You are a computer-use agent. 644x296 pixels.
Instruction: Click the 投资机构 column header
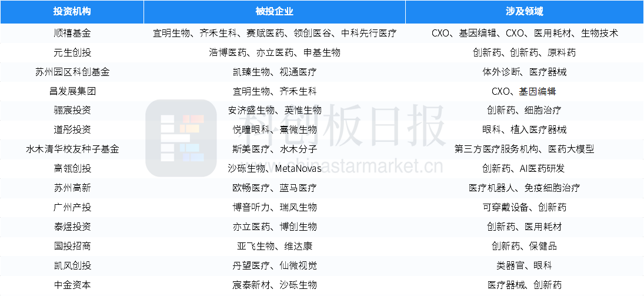pyautogui.click(x=72, y=12)
